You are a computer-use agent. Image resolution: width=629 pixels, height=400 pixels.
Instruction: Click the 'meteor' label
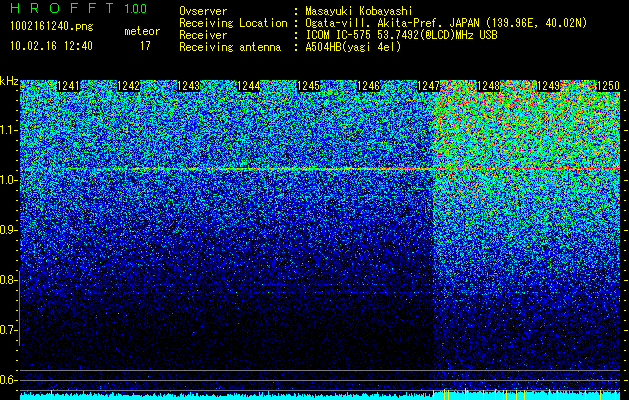142,31
